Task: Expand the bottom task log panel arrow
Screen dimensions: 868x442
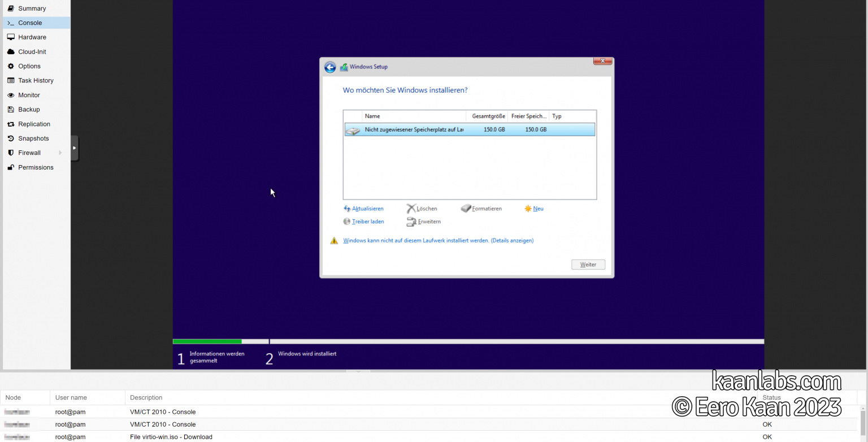Action: point(359,372)
